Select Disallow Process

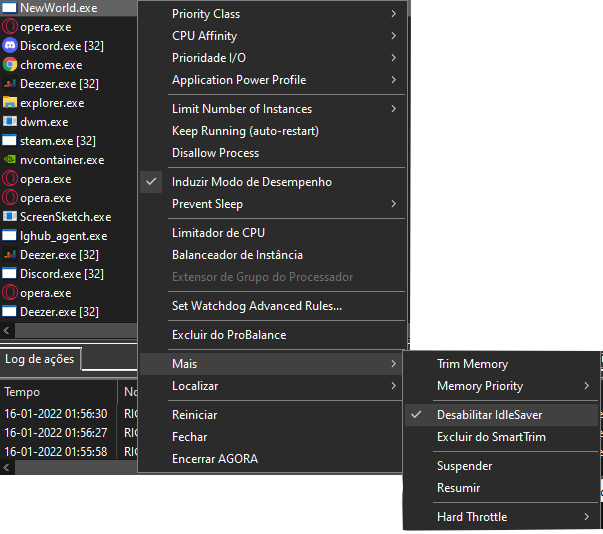(273, 153)
